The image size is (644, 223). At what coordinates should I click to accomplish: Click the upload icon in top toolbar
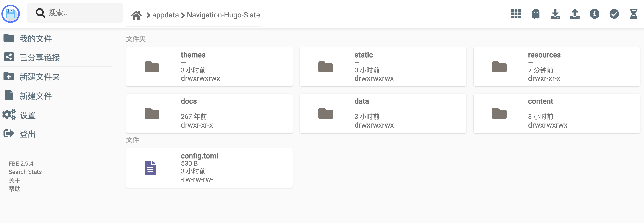(x=574, y=14)
